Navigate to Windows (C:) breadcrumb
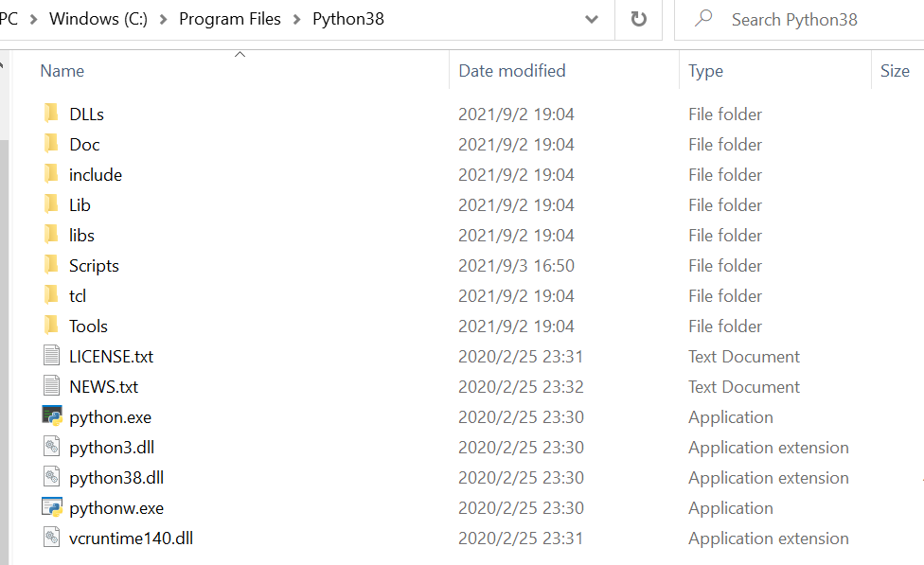This screenshot has height=565, width=924. (98, 19)
